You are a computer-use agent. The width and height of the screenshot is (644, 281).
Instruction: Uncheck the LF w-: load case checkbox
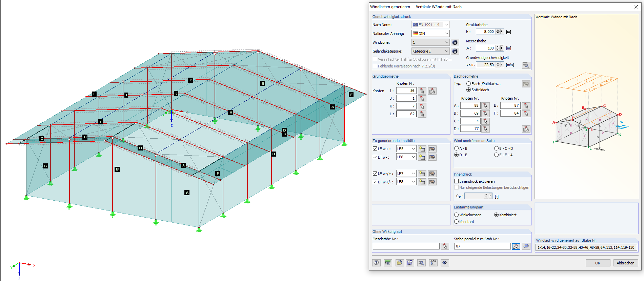pyautogui.click(x=375, y=157)
